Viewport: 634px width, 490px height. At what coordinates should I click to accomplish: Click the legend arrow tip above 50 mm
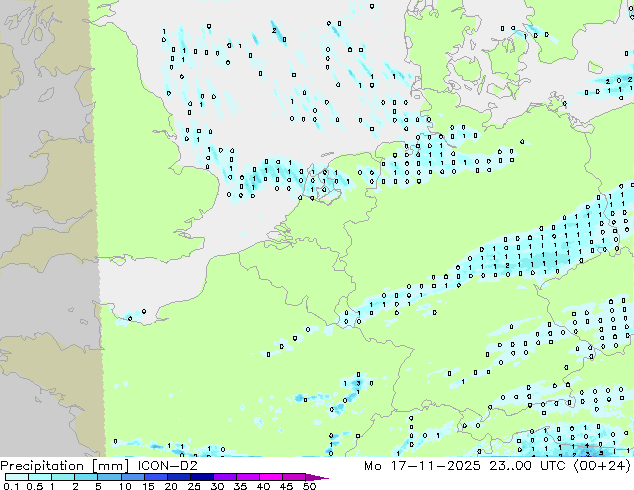click(317, 477)
